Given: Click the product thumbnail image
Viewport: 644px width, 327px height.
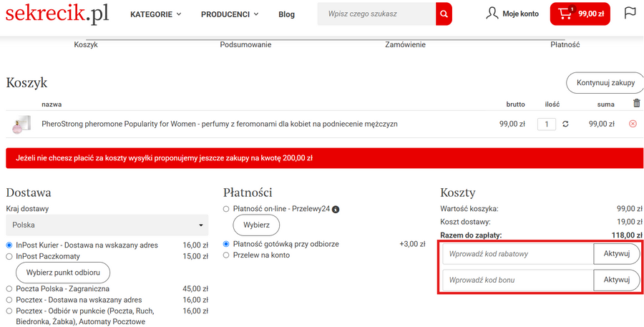Looking at the screenshot, I should pyautogui.click(x=21, y=125).
